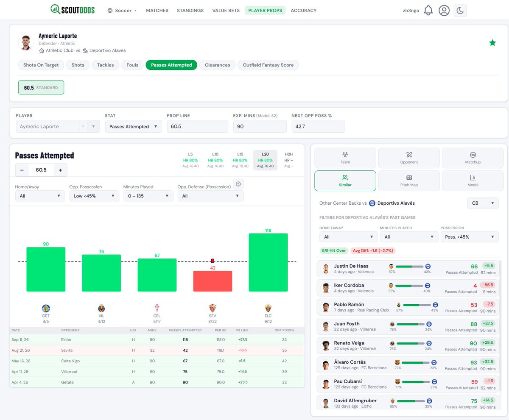This screenshot has height=420, width=509.
Task: Select the Outfield Fantasy Score pill
Action: pyautogui.click(x=268, y=65)
